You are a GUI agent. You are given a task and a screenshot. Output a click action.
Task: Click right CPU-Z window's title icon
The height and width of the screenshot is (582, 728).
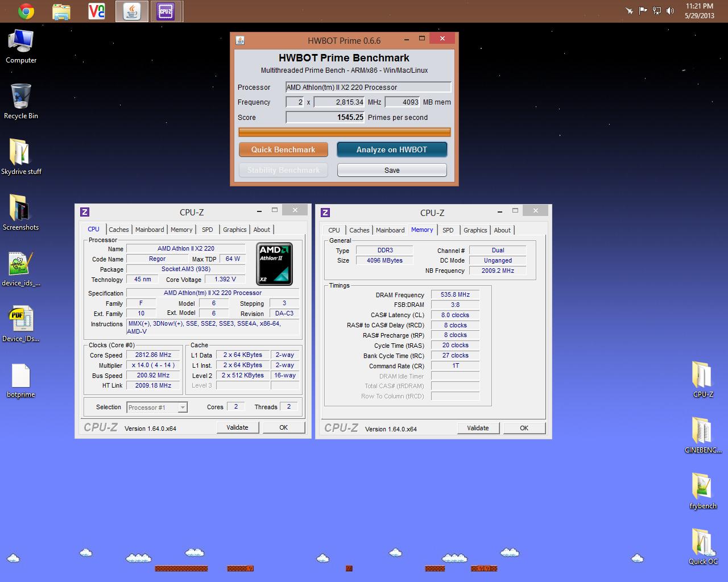coord(325,213)
